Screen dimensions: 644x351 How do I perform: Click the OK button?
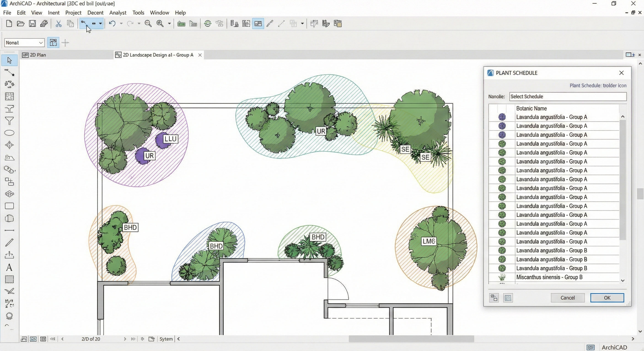(x=607, y=298)
